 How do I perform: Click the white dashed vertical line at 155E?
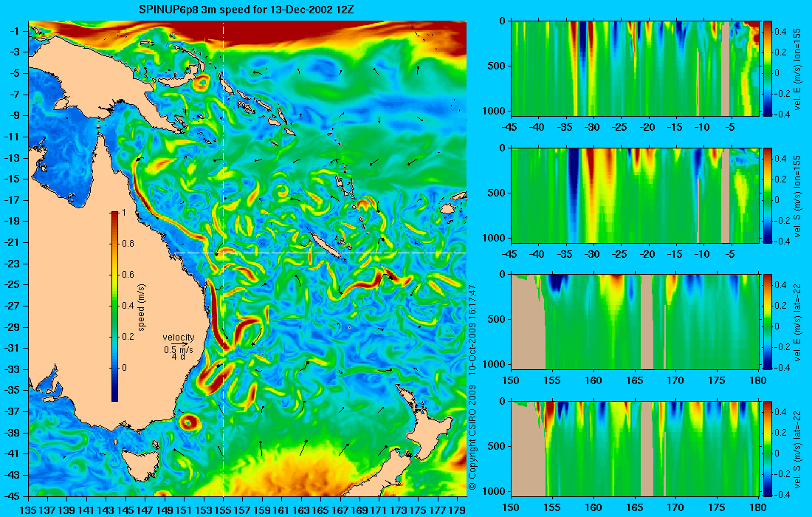[223, 258]
